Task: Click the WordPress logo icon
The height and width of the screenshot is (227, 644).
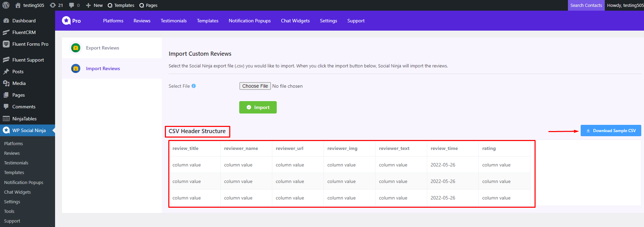Action: pos(6,5)
